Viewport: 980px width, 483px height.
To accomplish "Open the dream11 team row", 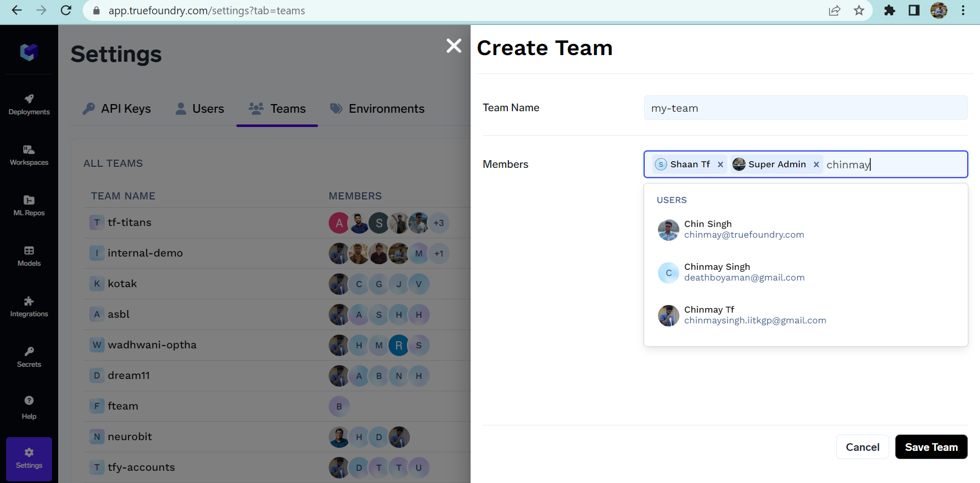I will click(277, 375).
